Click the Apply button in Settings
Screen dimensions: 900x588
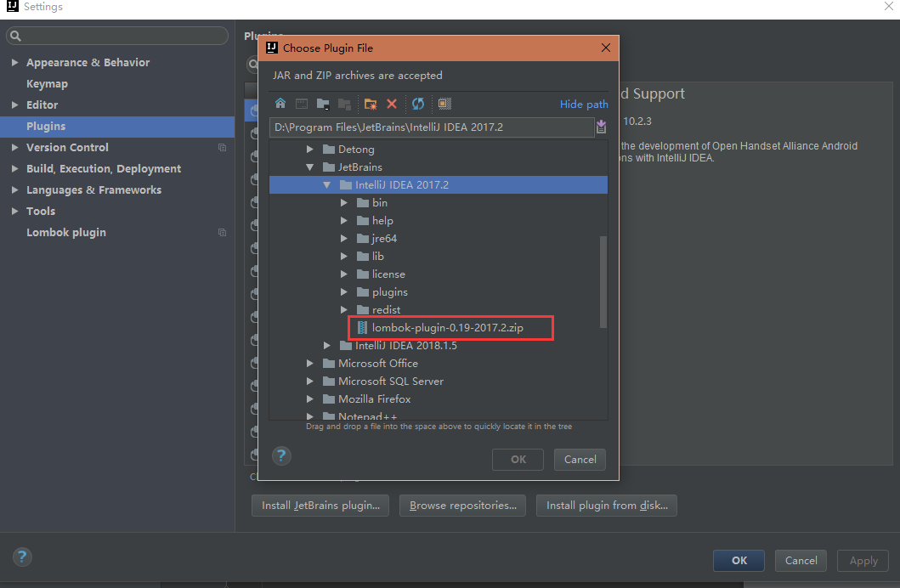click(863, 561)
